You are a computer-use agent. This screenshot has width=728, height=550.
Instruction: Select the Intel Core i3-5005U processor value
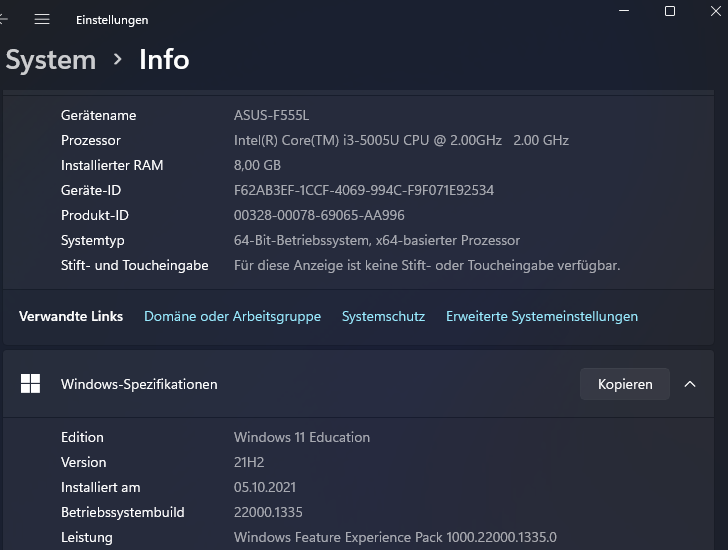point(401,140)
